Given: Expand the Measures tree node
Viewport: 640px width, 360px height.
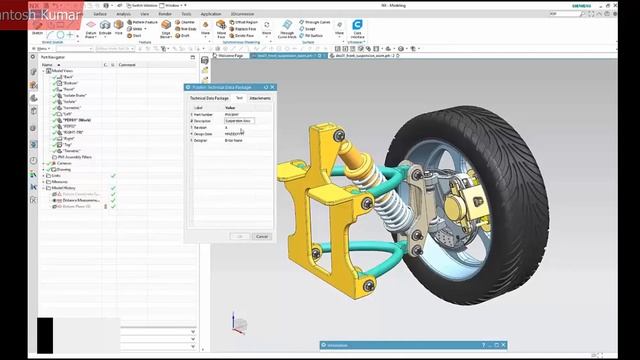Looking at the screenshot, I should (44, 182).
